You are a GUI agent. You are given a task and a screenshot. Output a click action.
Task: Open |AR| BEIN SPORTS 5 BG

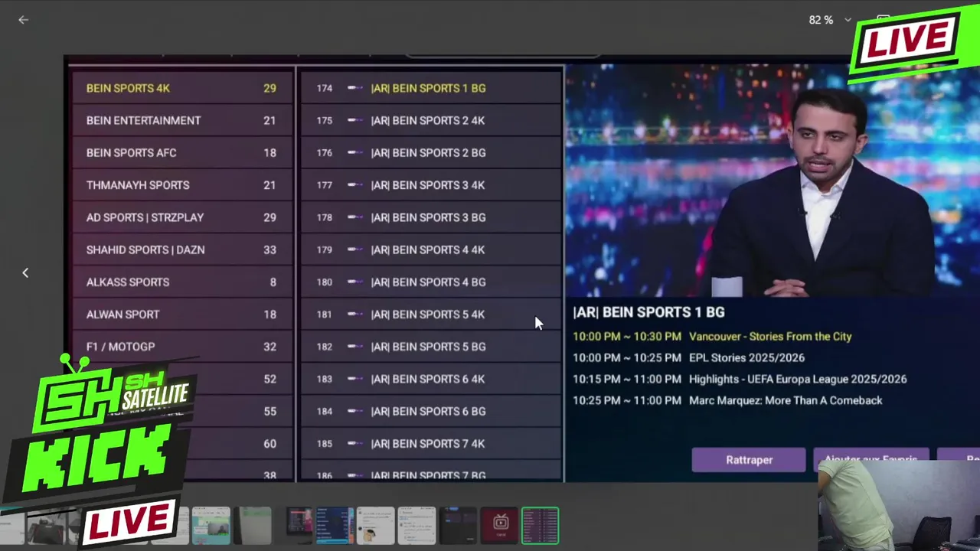coord(431,347)
